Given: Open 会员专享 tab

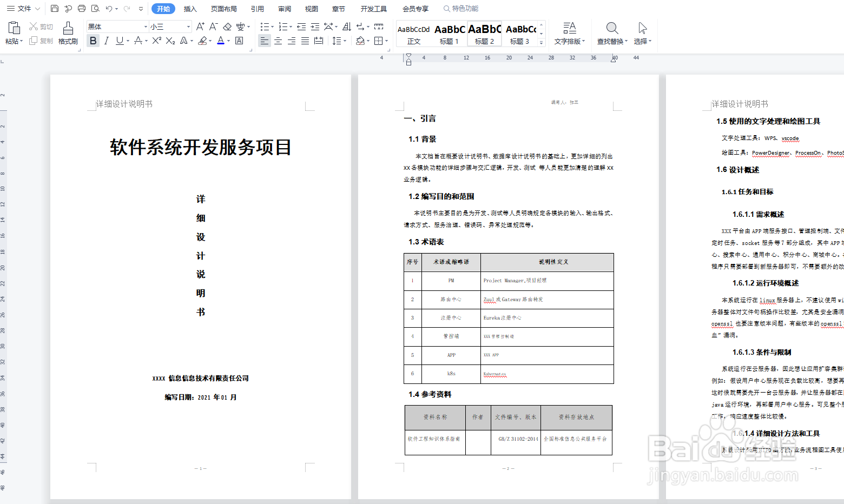Looking at the screenshot, I should (x=416, y=9).
